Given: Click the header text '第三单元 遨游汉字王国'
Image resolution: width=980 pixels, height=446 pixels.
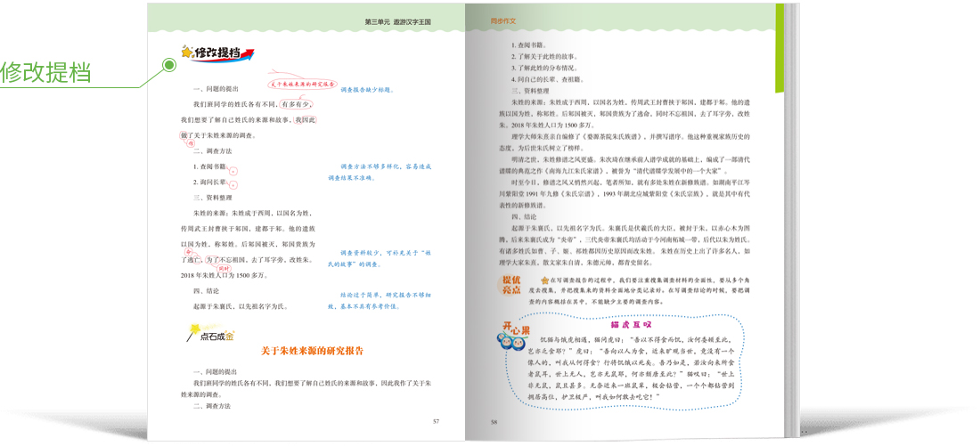Looking at the screenshot, I should [398, 21].
